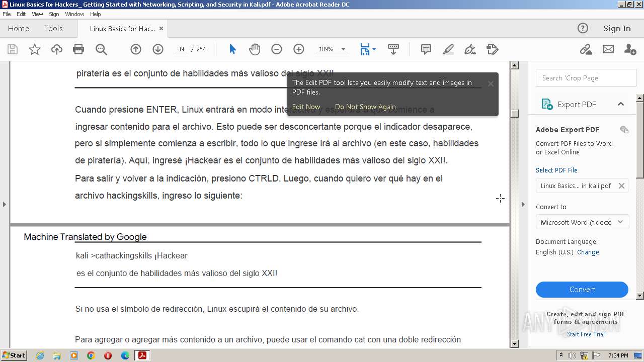Screen dimensions: 644x362
Task: Open the Windows Start menu
Action: pos(14,355)
